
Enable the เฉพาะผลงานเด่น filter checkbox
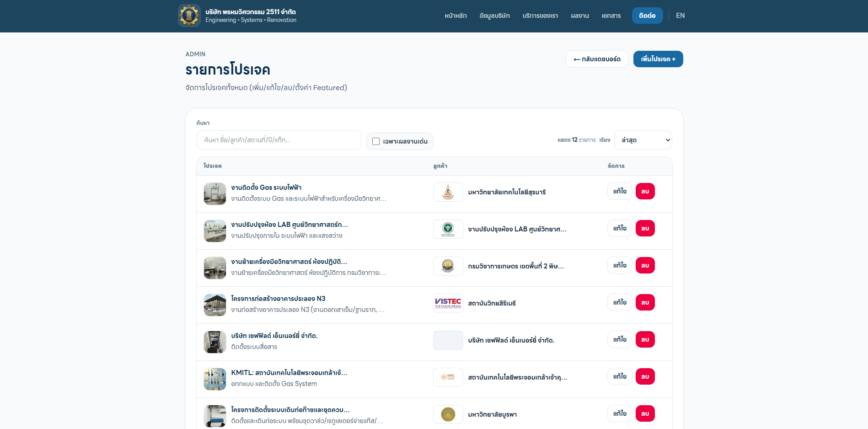coord(376,141)
